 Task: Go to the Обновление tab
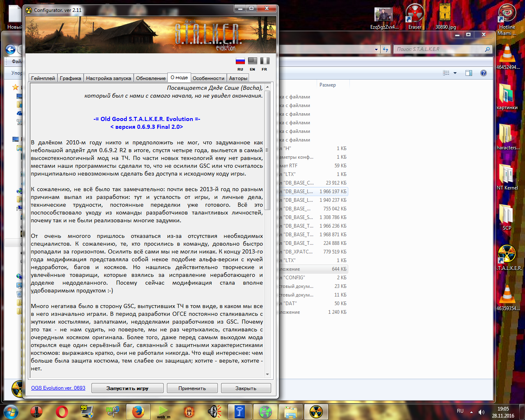151,78
